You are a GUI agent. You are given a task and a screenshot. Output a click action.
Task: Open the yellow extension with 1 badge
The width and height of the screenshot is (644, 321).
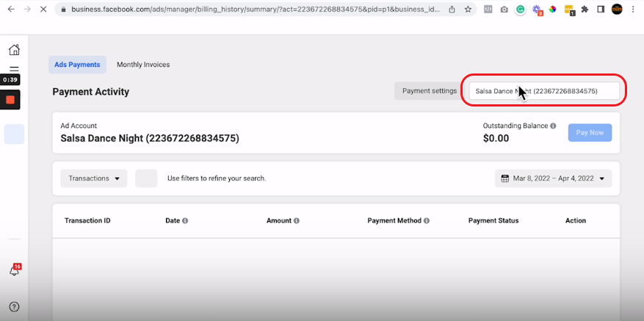(569, 10)
